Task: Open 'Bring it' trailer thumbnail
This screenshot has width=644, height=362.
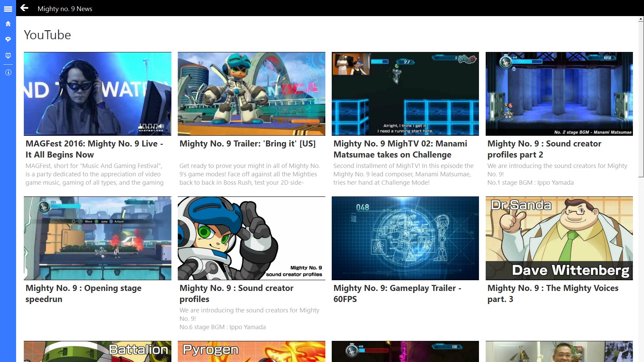Action: pyautogui.click(x=251, y=94)
